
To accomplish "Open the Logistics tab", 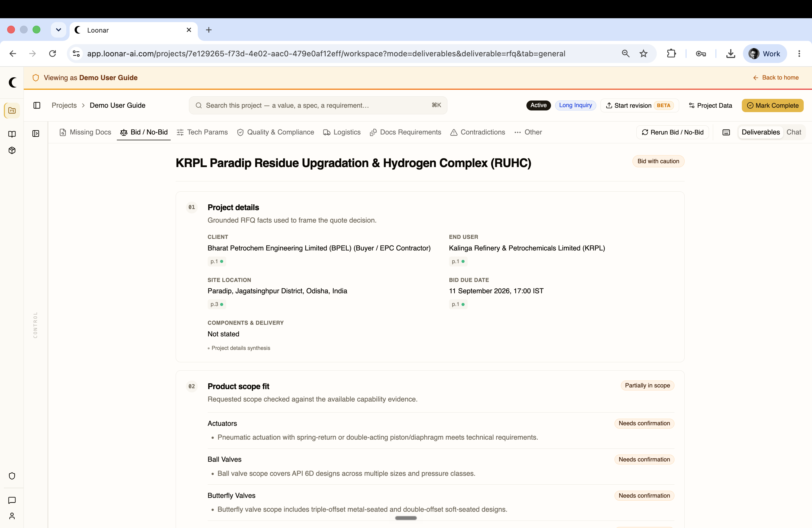I will (x=342, y=132).
